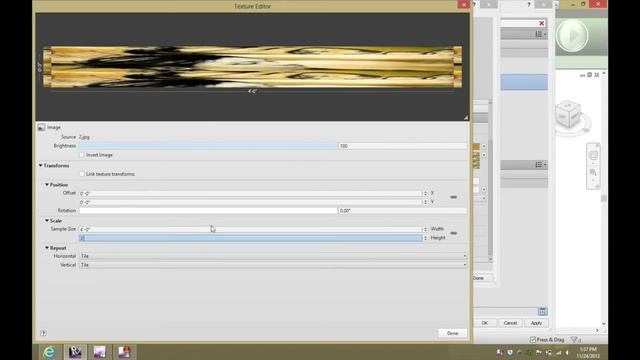Screen dimensions: 640x360
Task: Click the Done button in the background material editor
Action: coord(482,278)
